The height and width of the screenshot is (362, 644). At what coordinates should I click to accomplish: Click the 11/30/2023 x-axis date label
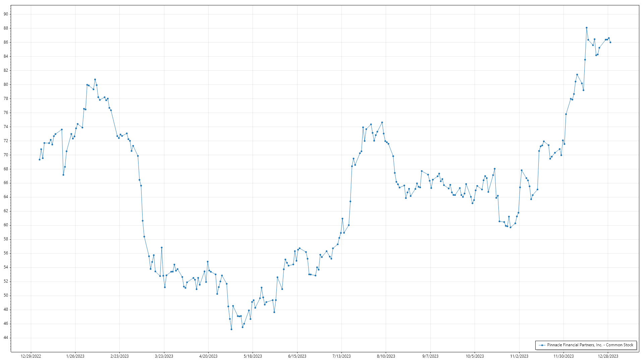[563, 356]
